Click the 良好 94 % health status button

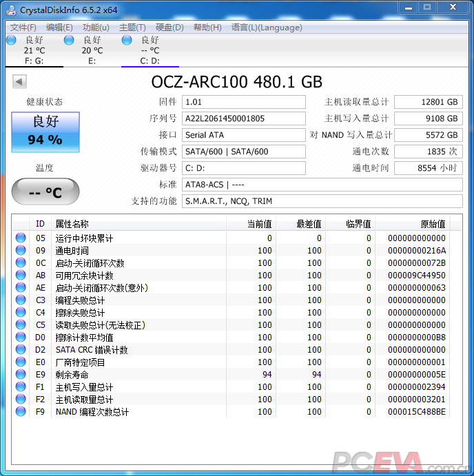pos(45,132)
